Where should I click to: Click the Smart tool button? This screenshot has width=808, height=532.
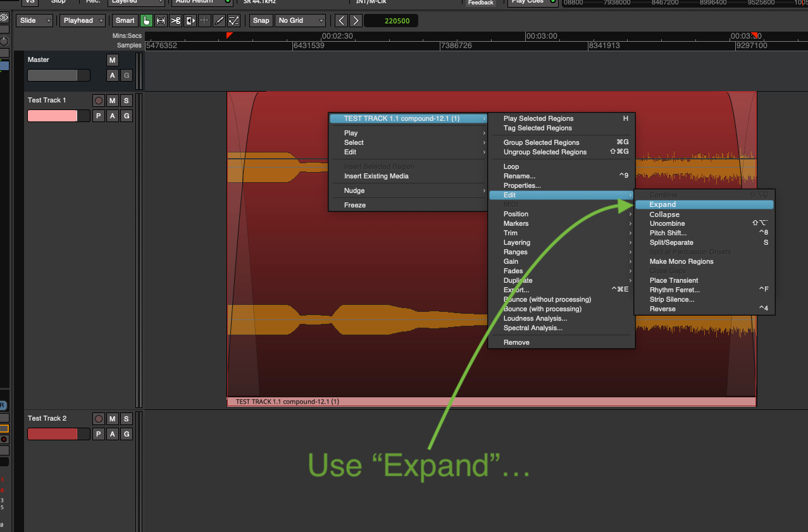(x=125, y=21)
